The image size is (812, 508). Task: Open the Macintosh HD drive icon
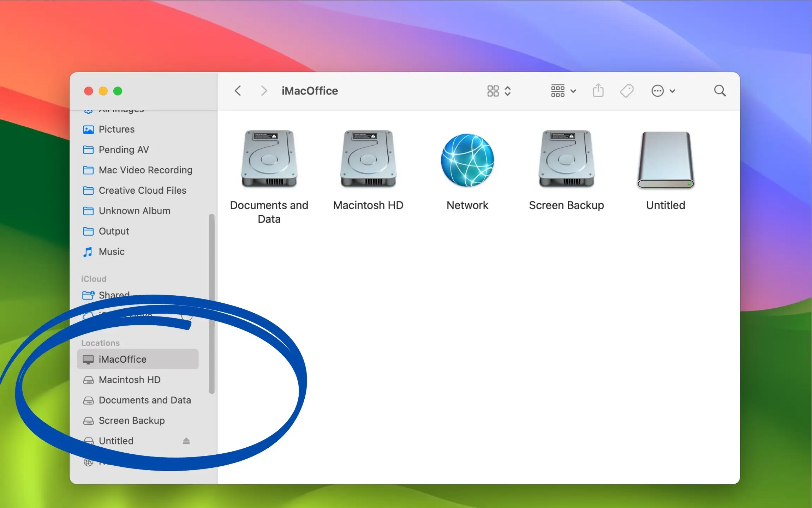(368, 159)
